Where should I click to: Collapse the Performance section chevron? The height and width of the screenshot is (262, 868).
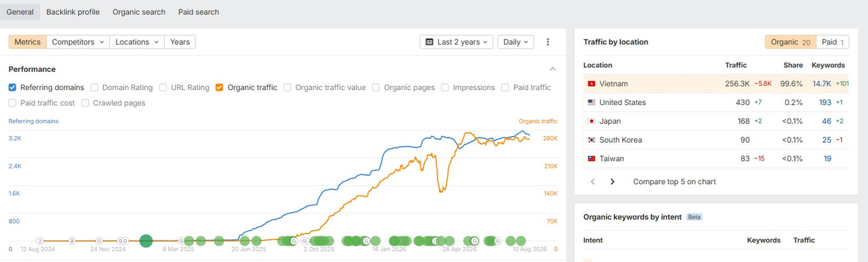553,69
